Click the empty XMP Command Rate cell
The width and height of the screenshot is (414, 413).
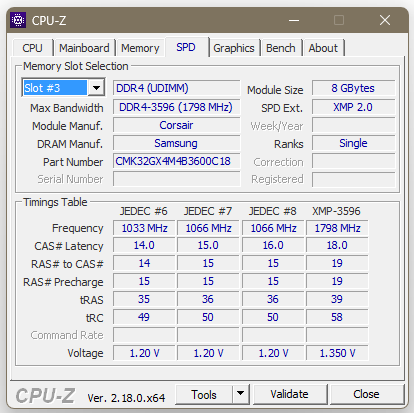point(337,335)
